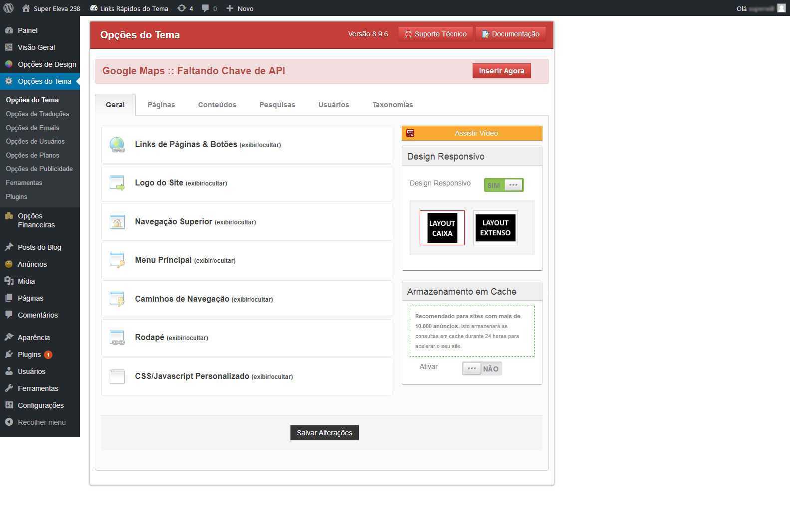This screenshot has width=790, height=532.
Task: Click the comments bubble icon in admin bar
Action: point(206,8)
